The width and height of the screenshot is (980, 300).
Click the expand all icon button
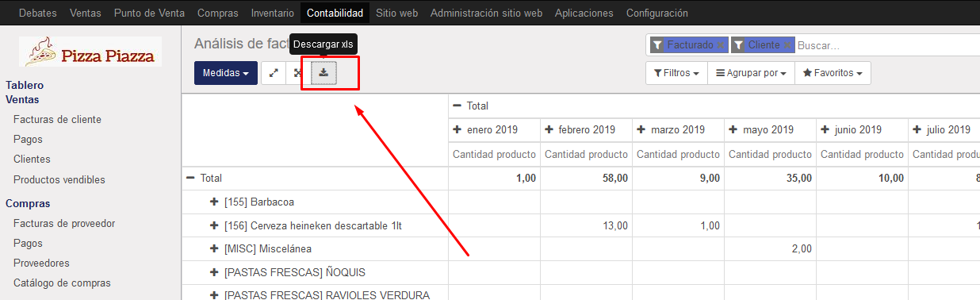(x=298, y=73)
